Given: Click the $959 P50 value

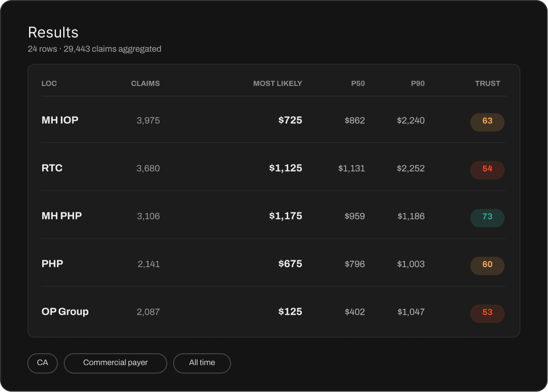Looking at the screenshot, I should tap(355, 217).
